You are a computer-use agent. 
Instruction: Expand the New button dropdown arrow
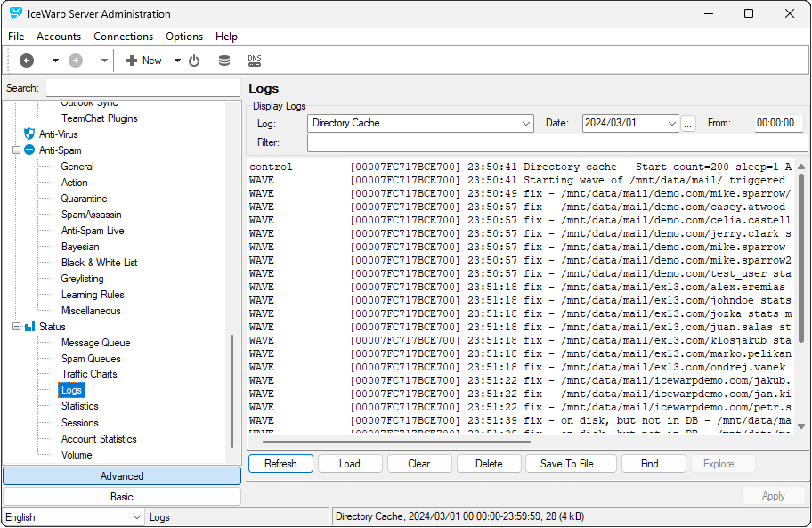(177, 61)
